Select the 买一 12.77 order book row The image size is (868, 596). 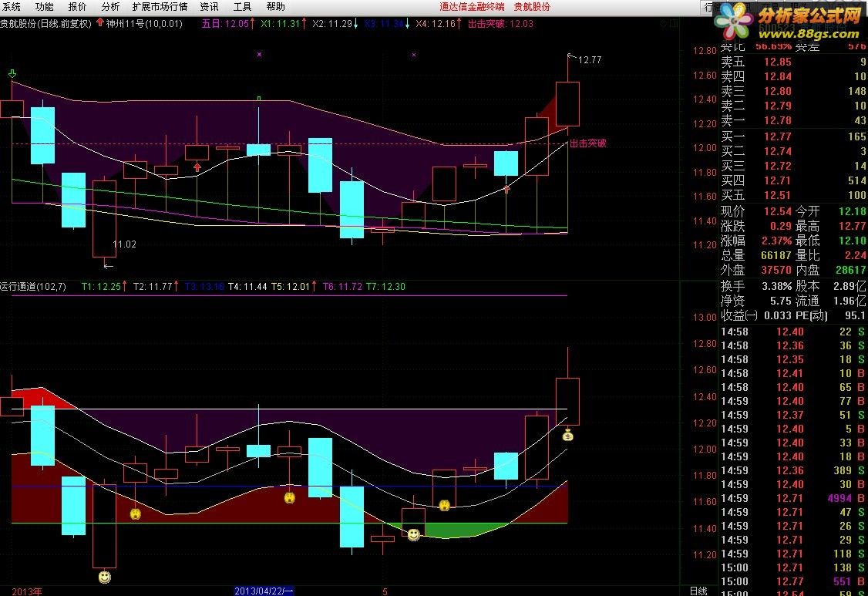point(793,136)
